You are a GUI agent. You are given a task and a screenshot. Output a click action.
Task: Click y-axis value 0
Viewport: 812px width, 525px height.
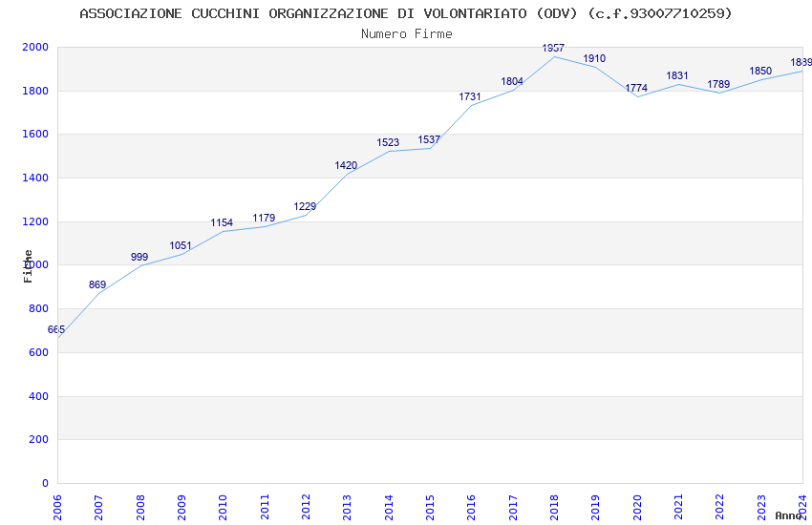click(x=45, y=484)
